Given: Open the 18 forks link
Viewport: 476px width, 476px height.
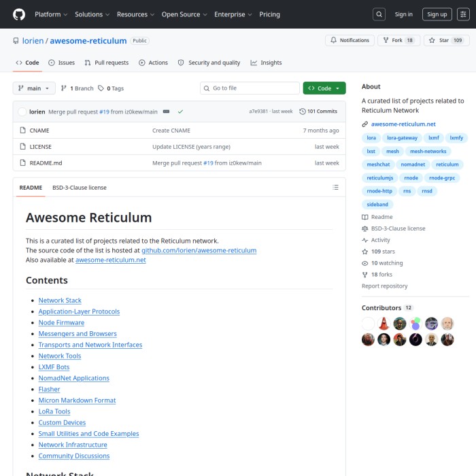Looking at the screenshot, I should tap(377, 275).
